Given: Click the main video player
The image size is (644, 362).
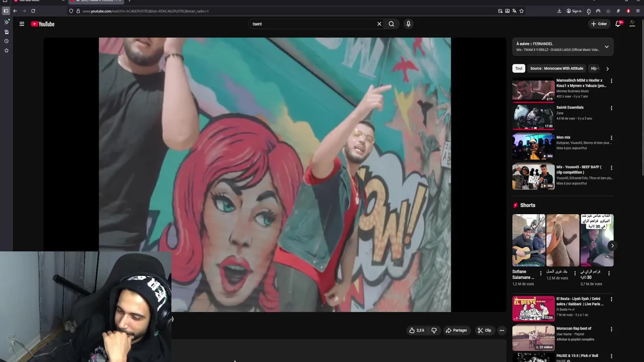Looking at the screenshot, I should point(275,174).
